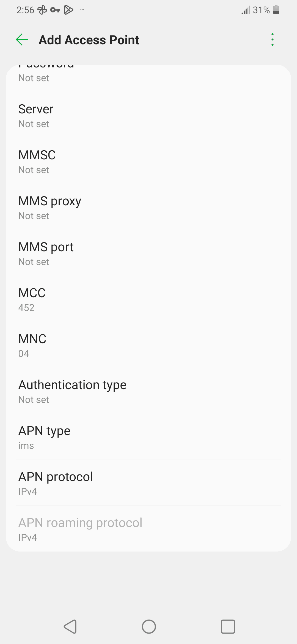
Task: Set the MMS port value
Action: [148, 253]
